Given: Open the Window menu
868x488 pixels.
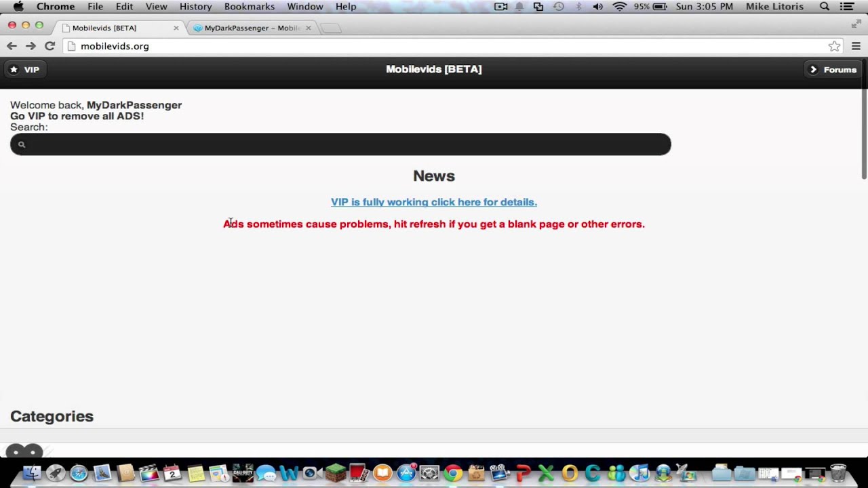Looking at the screenshot, I should click(305, 6).
